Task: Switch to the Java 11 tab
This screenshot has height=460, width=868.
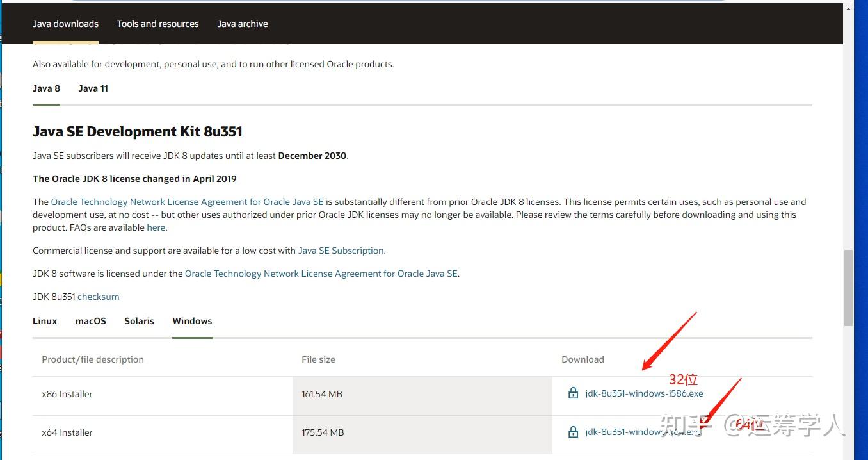Action: (x=93, y=88)
